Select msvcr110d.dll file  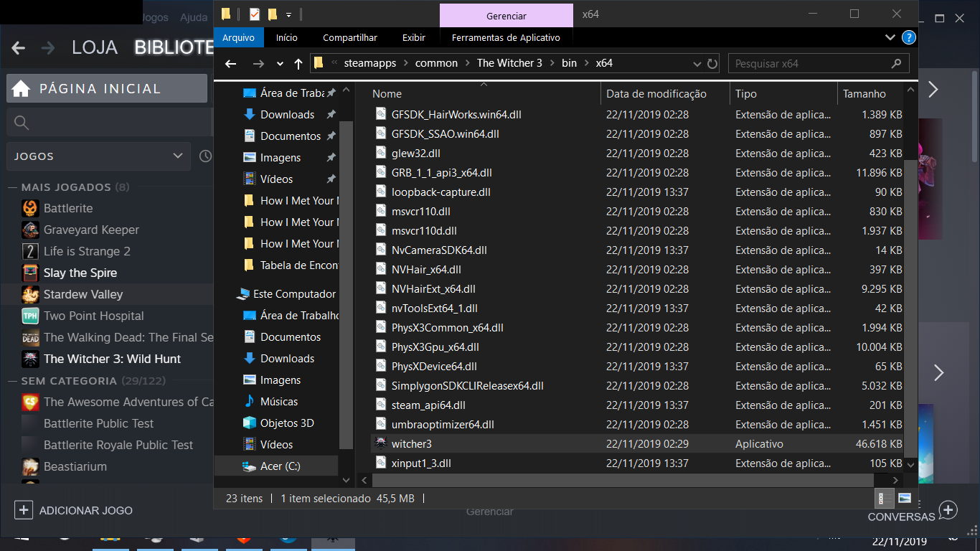tap(424, 231)
